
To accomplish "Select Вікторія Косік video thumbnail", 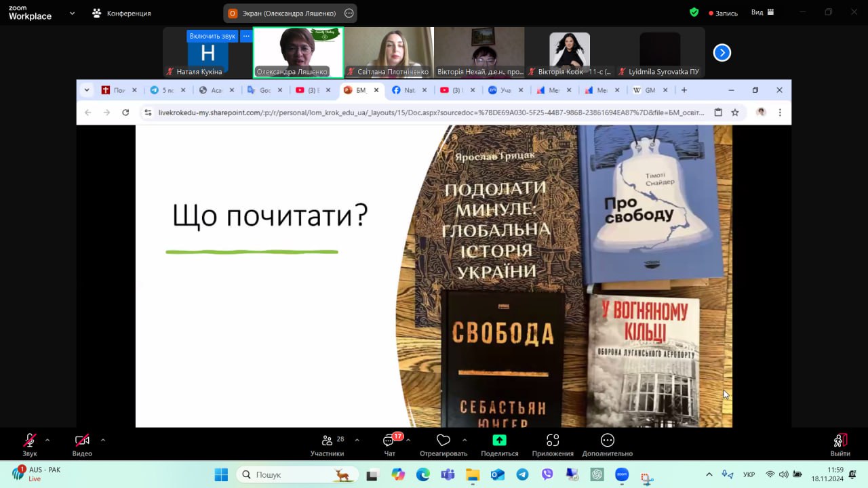I will pyautogui.click(x=570, y=52).
